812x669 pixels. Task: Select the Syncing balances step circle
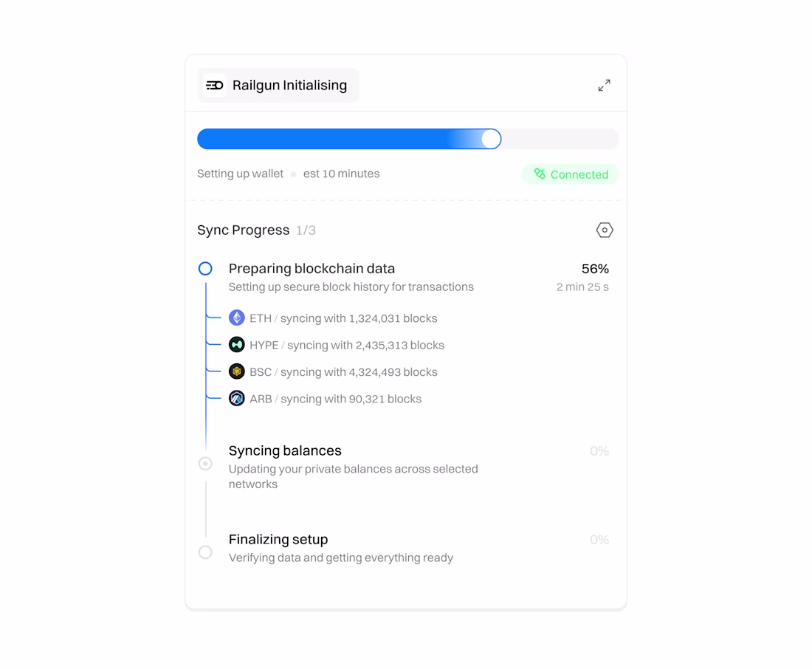coord(205,464)
